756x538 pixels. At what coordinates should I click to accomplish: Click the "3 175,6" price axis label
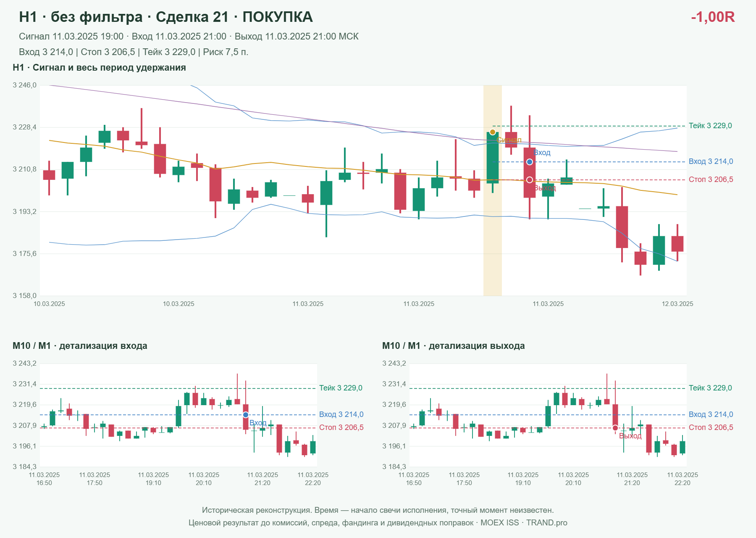[25, 253]
